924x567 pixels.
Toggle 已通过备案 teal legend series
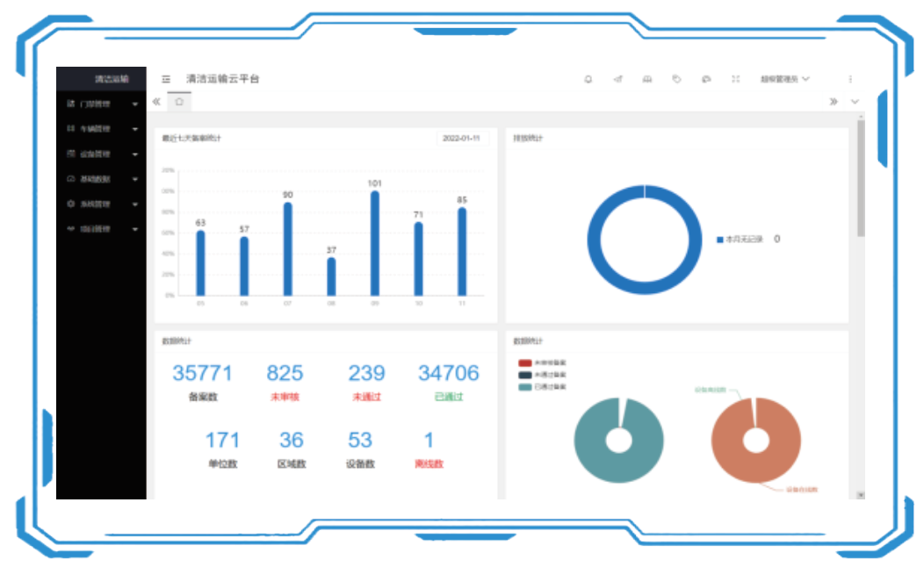pyautogui.click(x=525, y=386)
